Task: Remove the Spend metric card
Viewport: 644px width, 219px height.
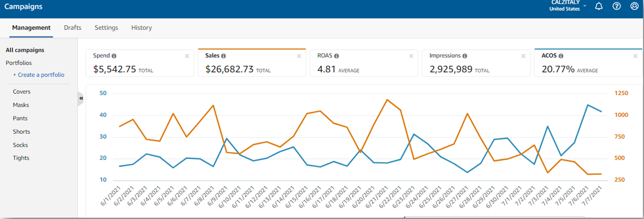Action: click(187, 56)
